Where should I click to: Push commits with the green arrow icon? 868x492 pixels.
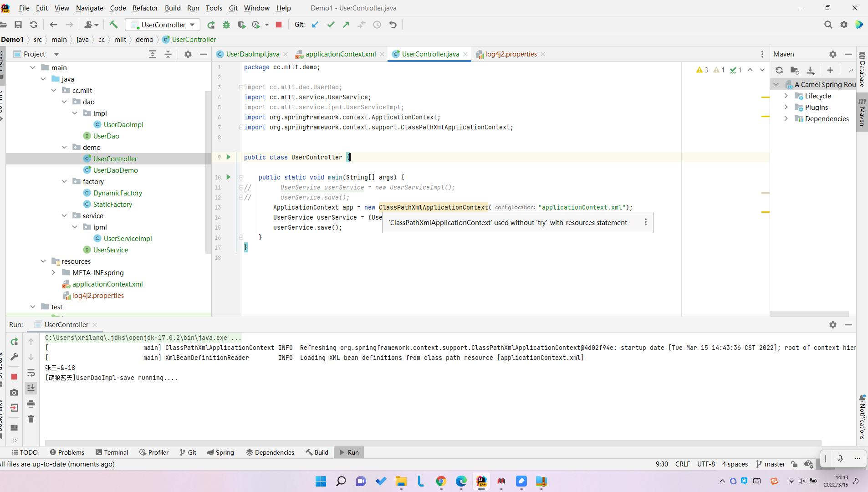pos(346,25)
